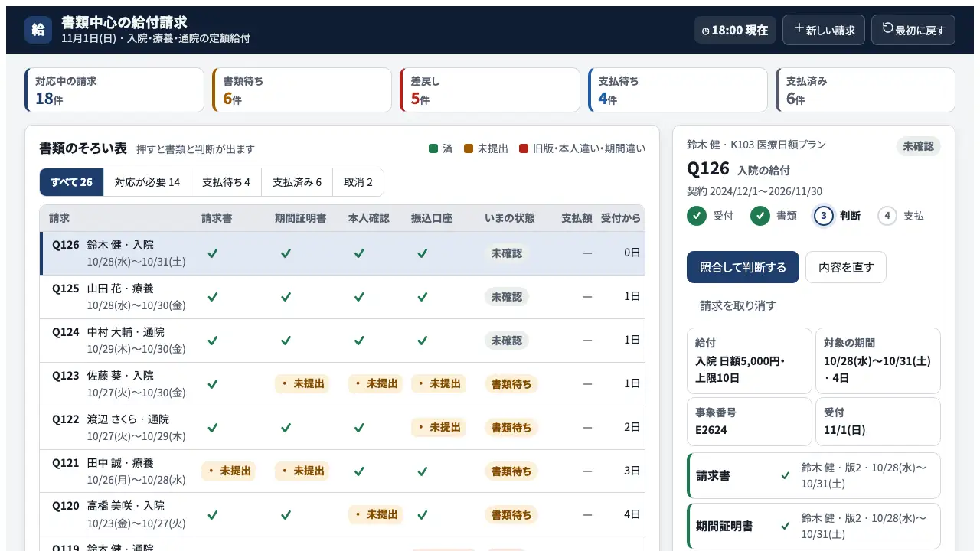Click Q123 row's 期間証明書 未提出 badge
Image resolution: width=980 pixels, height=551 pixels.
pos(302,384)
